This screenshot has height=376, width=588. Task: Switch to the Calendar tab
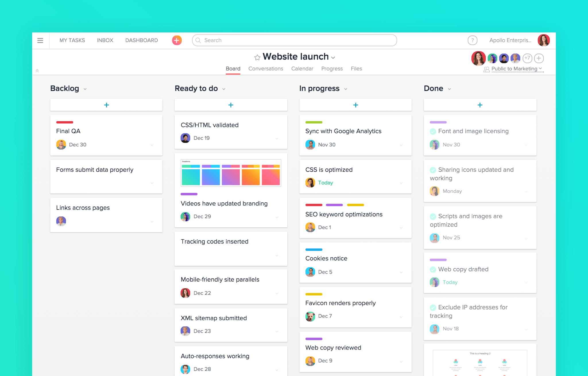click(302, 68)
